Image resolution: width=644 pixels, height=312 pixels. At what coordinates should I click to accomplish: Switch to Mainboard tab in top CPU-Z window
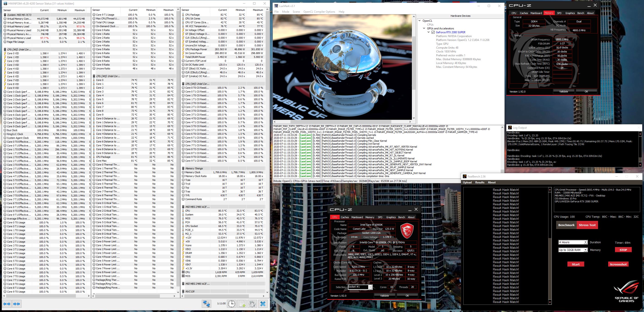click(x=536, y=13)
